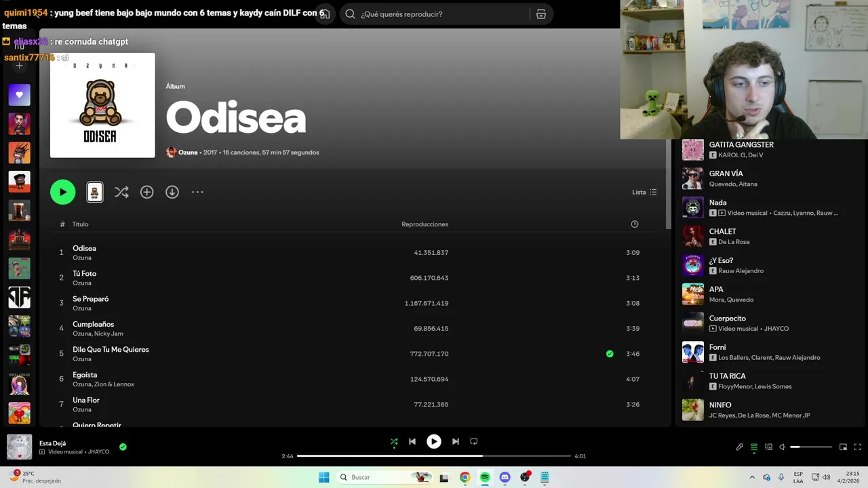Select ¿Y Eso? in the queue
This screenshot has height=488, width=868.
tap(770, 265)
